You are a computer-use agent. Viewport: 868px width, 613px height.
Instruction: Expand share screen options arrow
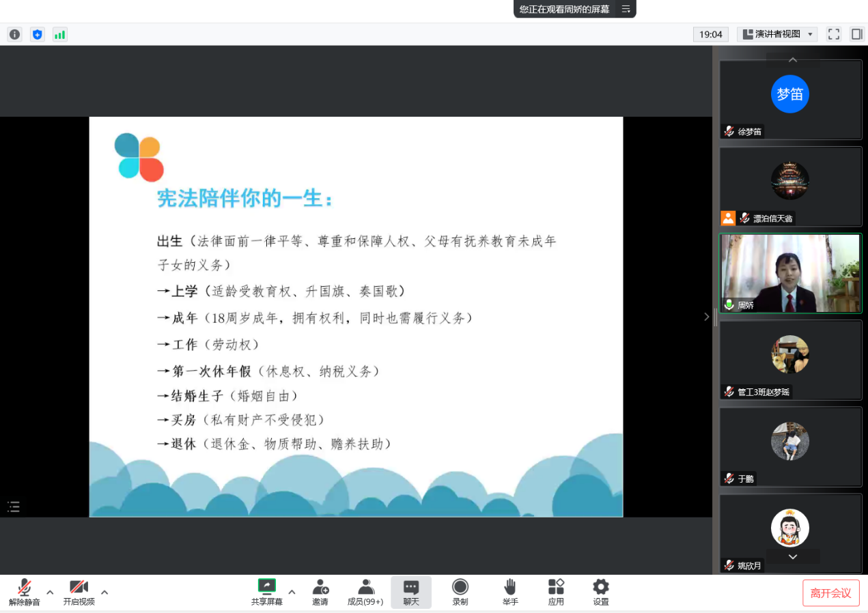point(292,592)
